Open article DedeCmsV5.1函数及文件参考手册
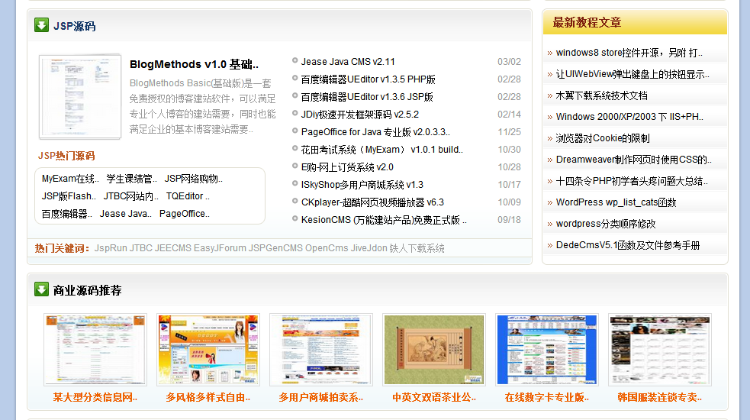This screenshot has height=420, width=750. [x=628, y=245]
